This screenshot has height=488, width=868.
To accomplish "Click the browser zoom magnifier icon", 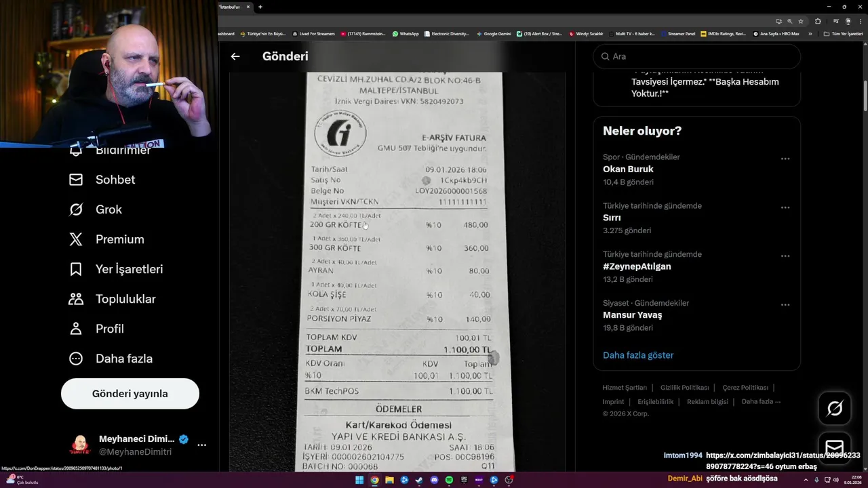I will 789,21.
